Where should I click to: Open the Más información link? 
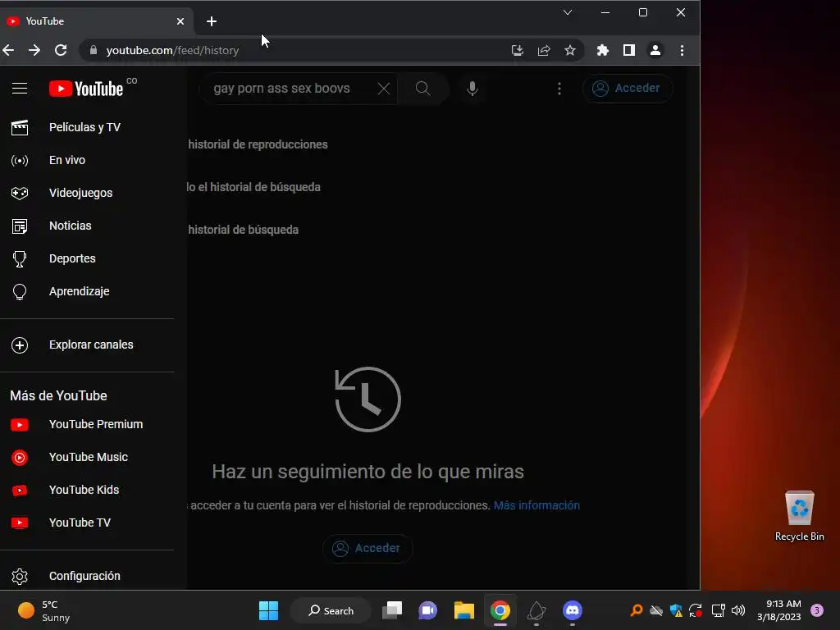(536, 505)
